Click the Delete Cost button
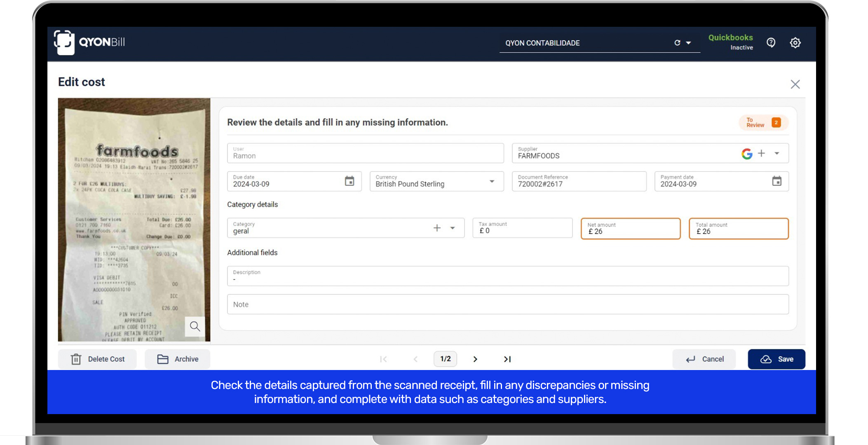The image size is (868, 445). click(x=98, y=359)
